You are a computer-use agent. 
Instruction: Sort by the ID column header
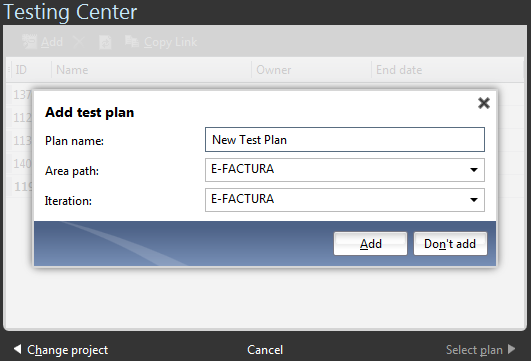(x=21, y=70)
